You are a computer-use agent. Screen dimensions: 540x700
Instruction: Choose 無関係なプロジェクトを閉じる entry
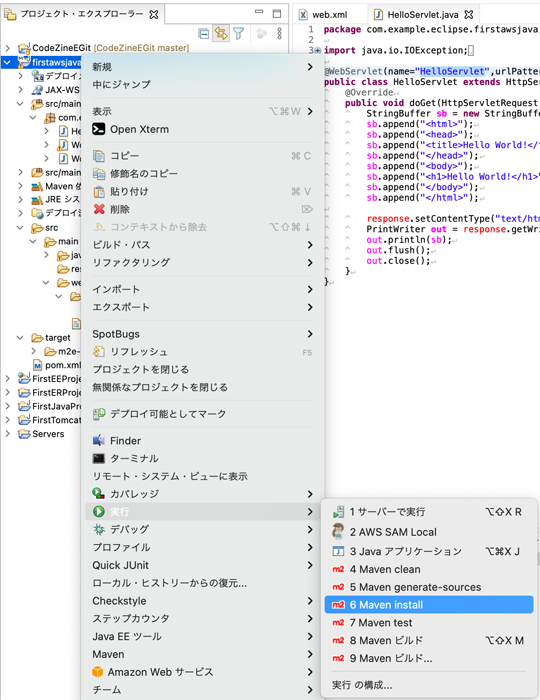coord(203,388)
